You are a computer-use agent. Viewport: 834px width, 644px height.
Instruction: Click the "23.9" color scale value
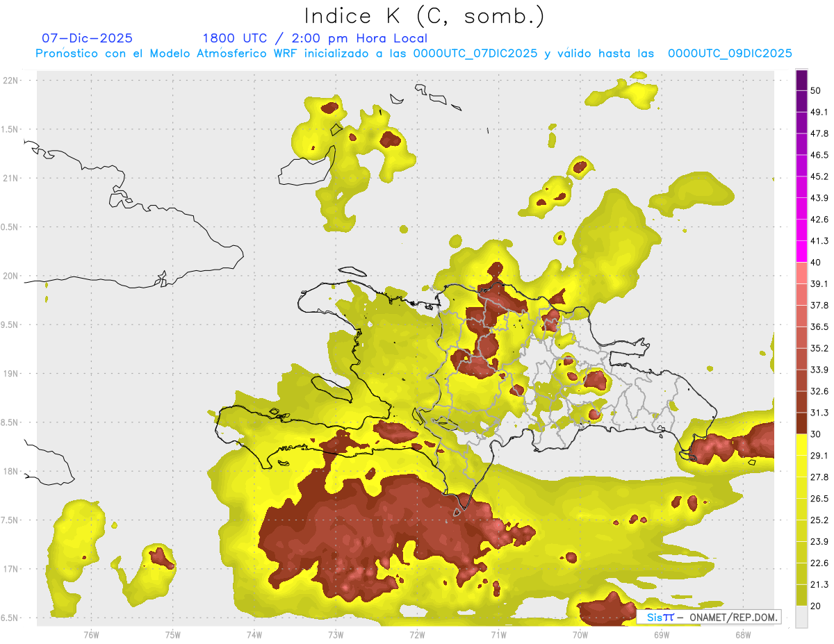click(819, 542)
